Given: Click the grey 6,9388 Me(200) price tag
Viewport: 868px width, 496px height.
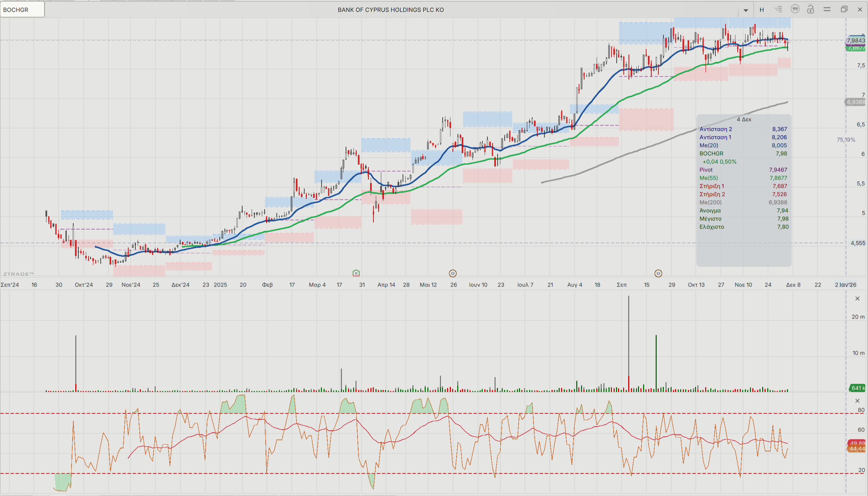Looking at the screenshot, I should pyautogui.click(x=855, y=102).
